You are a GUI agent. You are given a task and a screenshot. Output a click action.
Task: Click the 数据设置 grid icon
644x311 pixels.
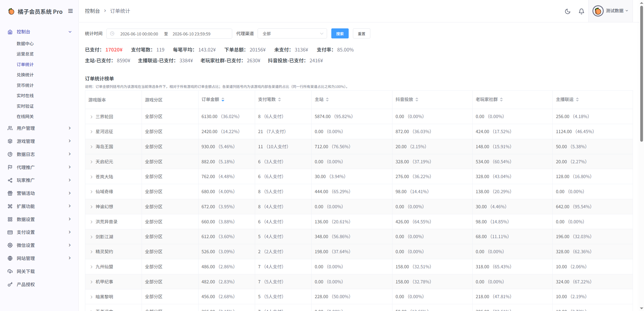[x=10, y=219]
